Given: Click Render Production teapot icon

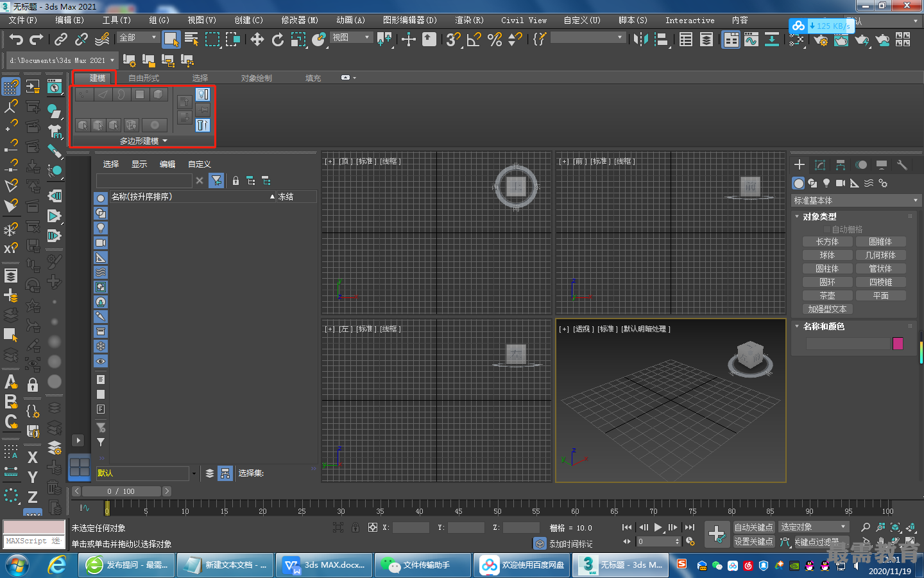Looking at the screenshot, I should (x=862, y=40).
